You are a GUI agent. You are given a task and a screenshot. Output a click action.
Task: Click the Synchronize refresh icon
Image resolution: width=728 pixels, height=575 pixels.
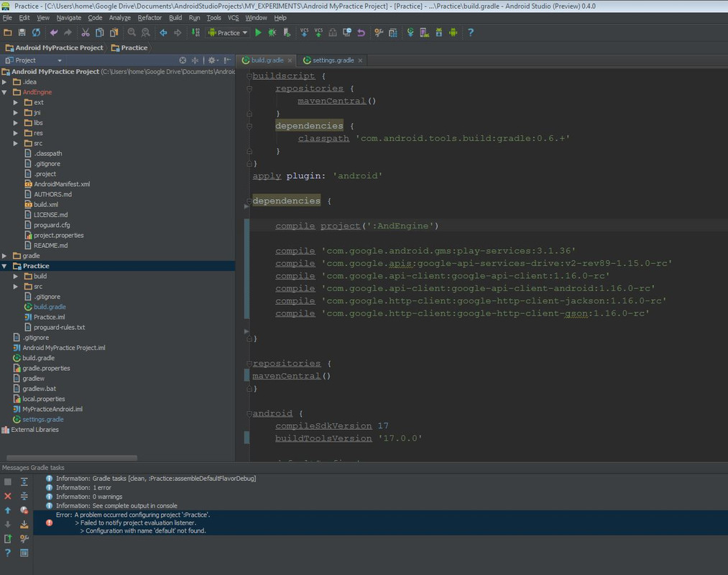coord(36,32)
